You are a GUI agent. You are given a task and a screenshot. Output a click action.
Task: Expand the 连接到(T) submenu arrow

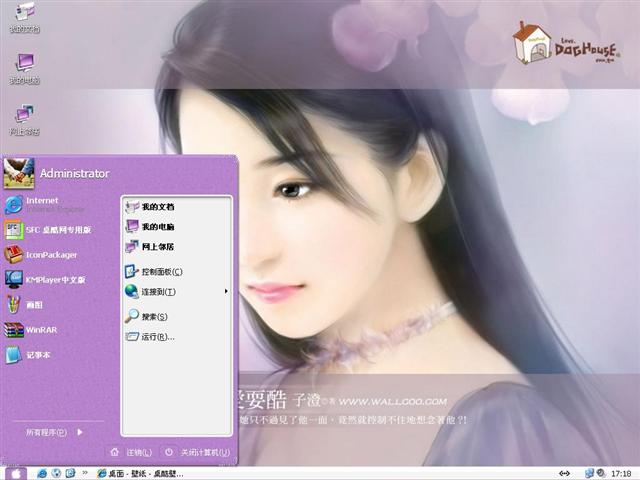tap(226, 291)
